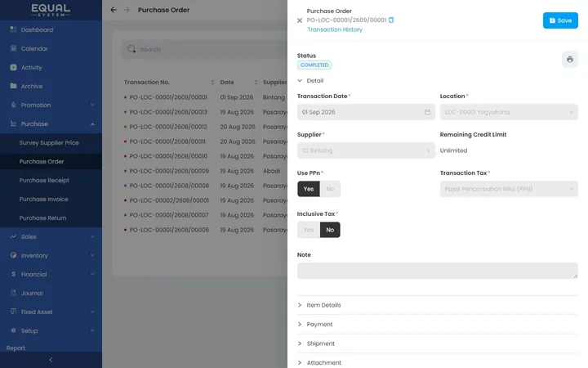Set Inclusive Tax to Yes

coord(308,230)
